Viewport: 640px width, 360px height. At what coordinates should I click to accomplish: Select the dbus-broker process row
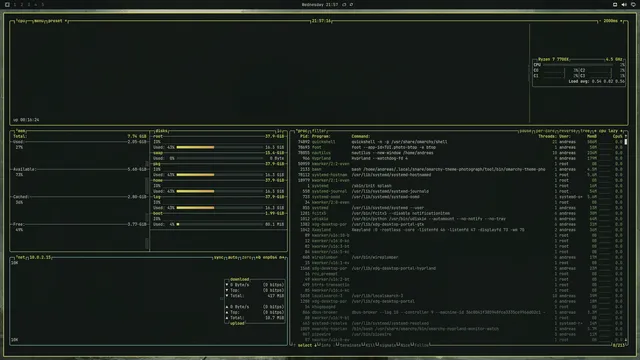pos(459,313)
